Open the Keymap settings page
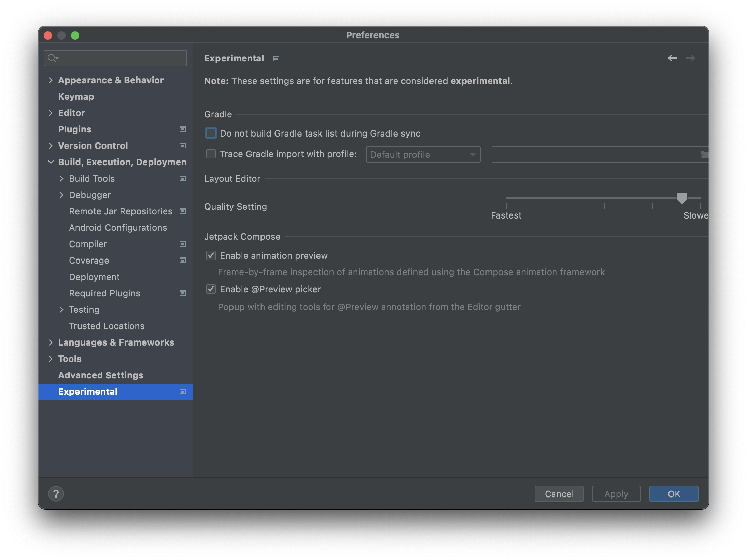The image size is (747, 560). click(x=76, y=97)
